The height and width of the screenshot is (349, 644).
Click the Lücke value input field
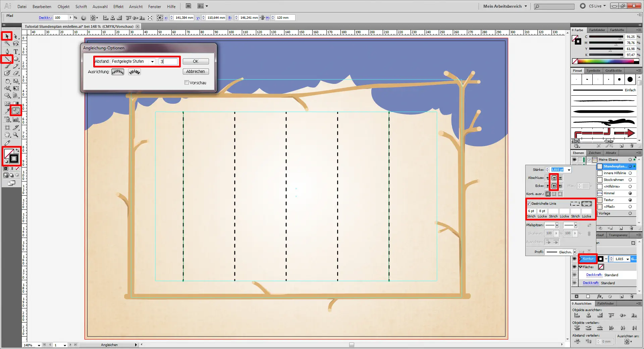click(542, 211)
